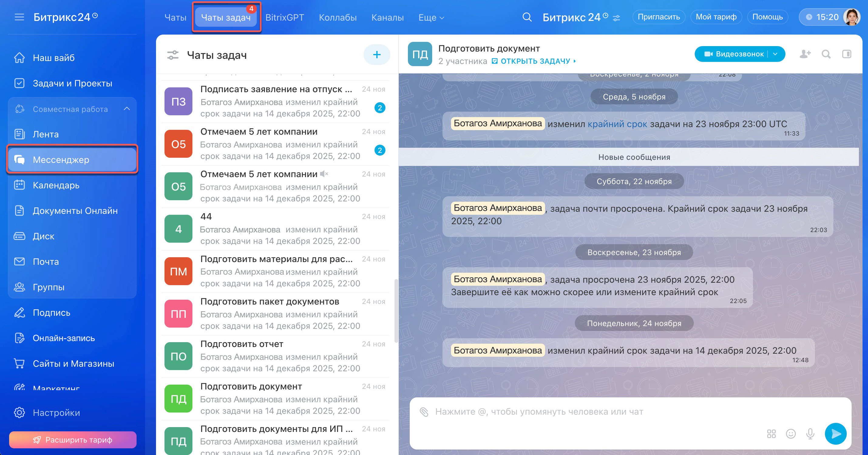868x455 pixels.
Task: Search within the chat using magnifier icon
Action: (826, 54)
